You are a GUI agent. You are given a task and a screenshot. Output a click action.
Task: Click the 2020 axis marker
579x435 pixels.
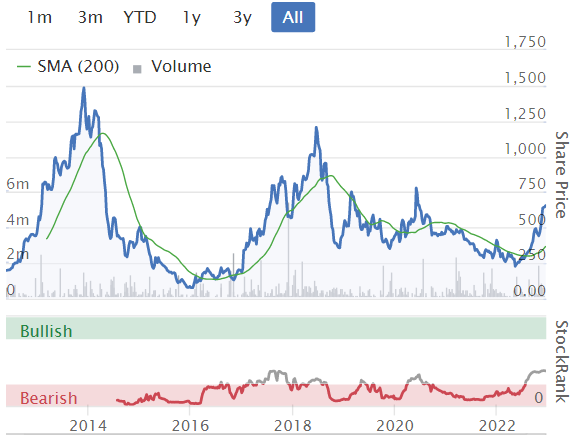pyautogui.click(x=395, y=426)
